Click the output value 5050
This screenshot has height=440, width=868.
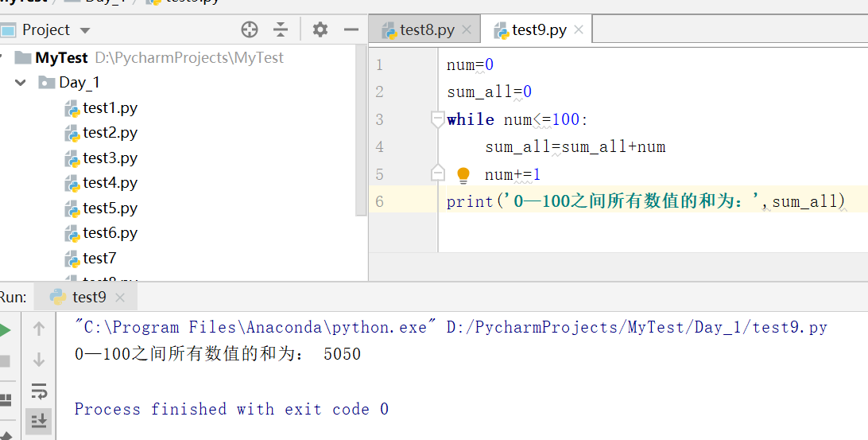[x=342, y=354]
